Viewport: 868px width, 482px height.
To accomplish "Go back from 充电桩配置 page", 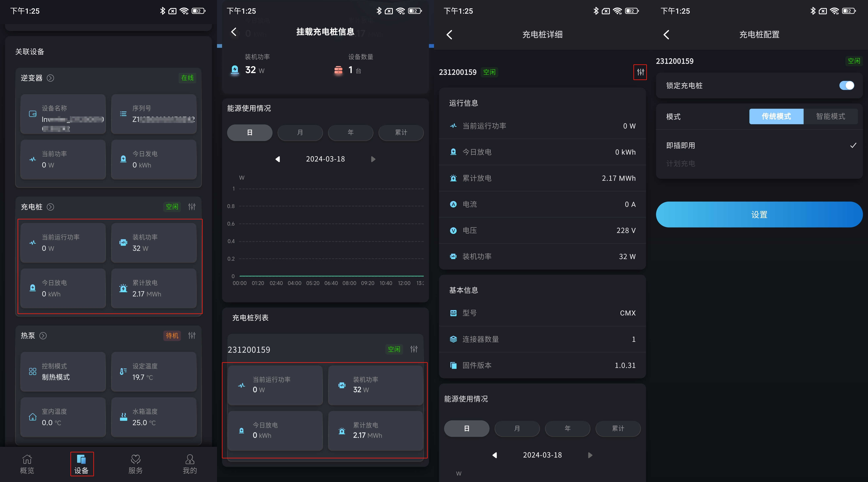I will coord(666,34).
